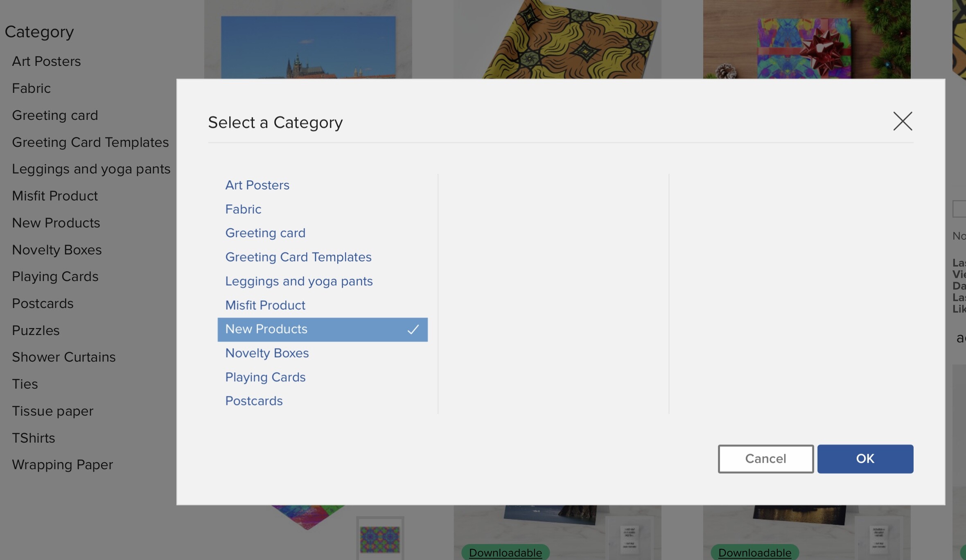The width and height of the screenshot is (966, 560).
Task: Confirm selection with the OK button
Action: point(865,459)
